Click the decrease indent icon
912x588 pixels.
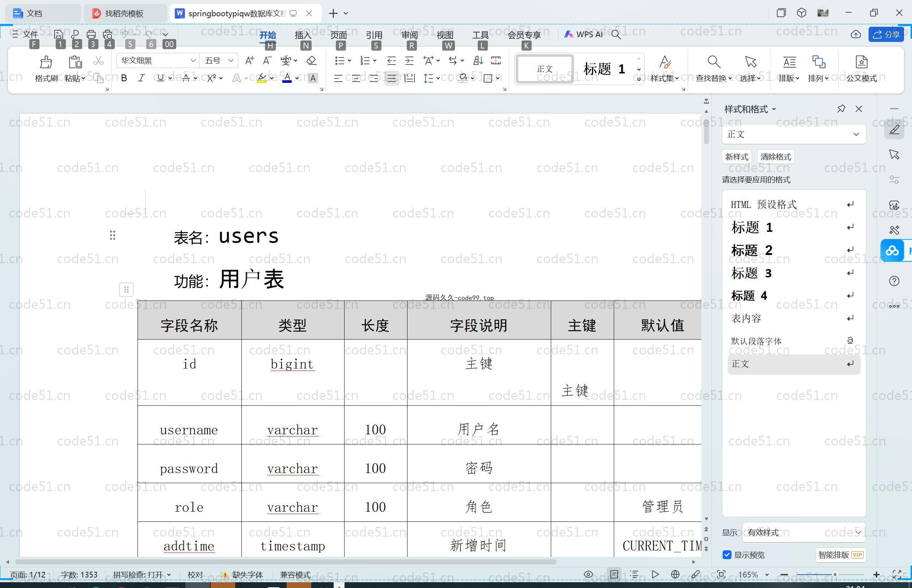391,60
